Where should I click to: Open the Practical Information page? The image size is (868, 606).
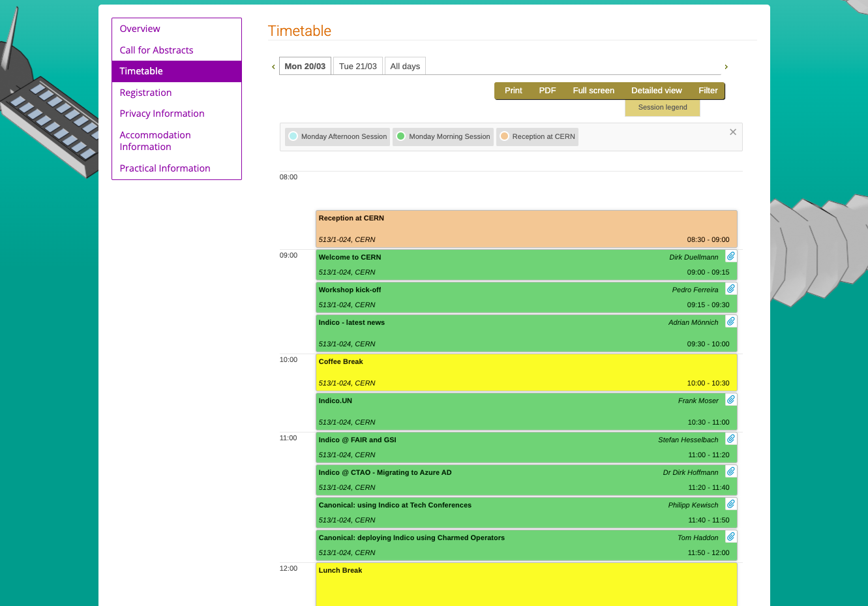177,168
